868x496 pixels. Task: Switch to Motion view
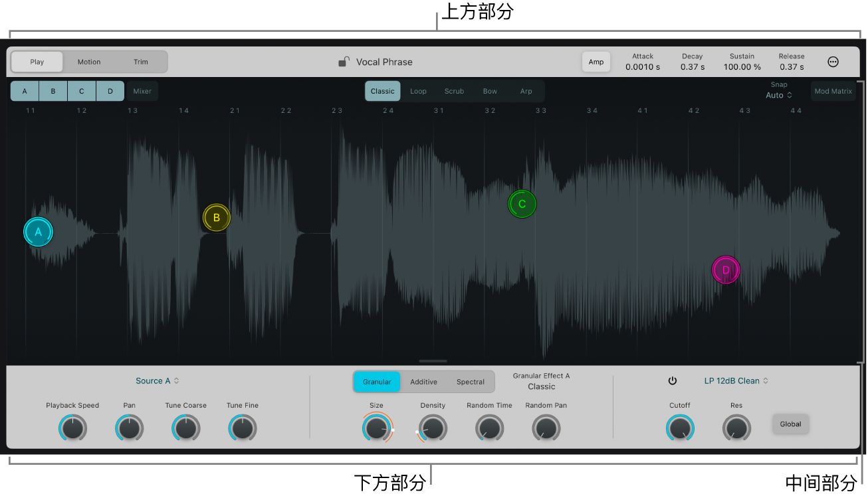click(x=89, y=62)
